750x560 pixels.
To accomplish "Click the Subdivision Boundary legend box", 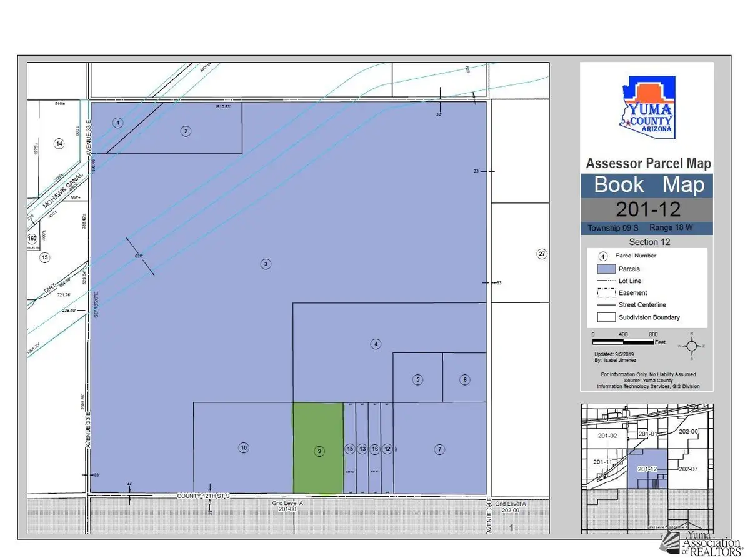I will [606, 317].
